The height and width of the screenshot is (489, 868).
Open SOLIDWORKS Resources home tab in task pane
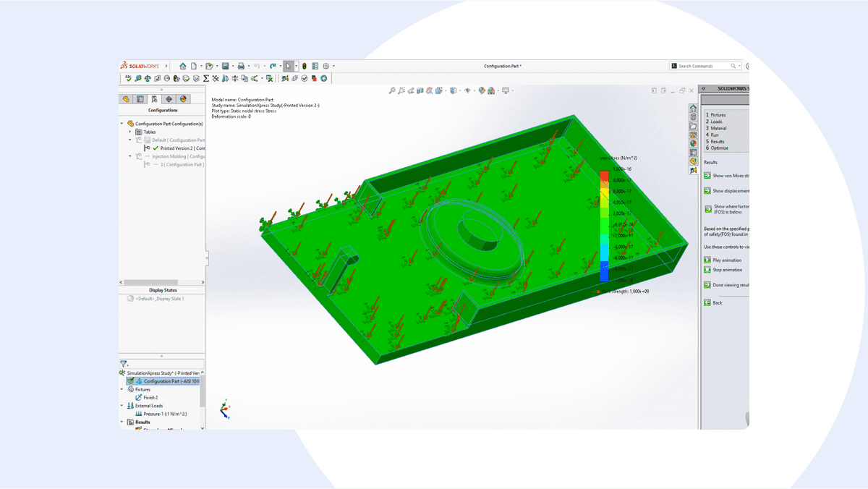(x=693, y=108)
